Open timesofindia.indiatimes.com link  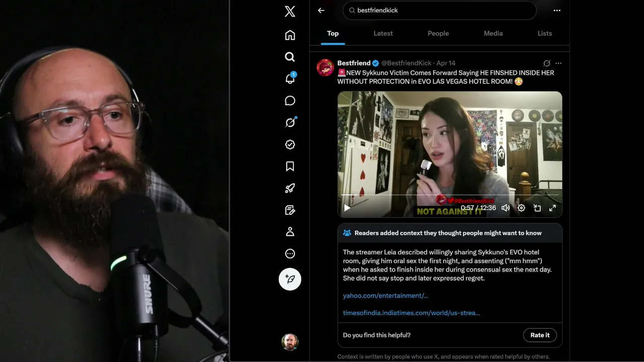412,313
